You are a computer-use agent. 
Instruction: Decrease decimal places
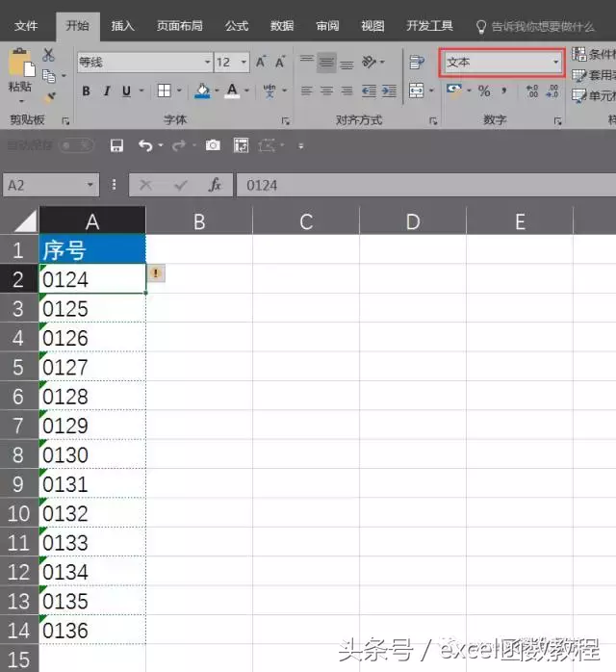click(552, 90)
